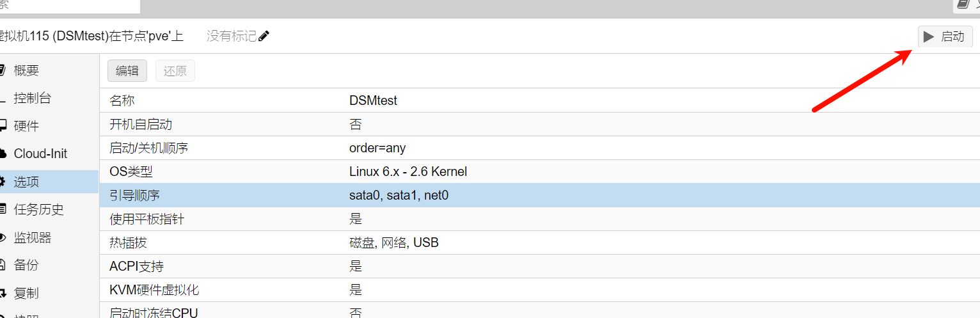The image size is (980, 318).
Task: Click the pencil icon beside 没有标记
Action: (264, 36)
